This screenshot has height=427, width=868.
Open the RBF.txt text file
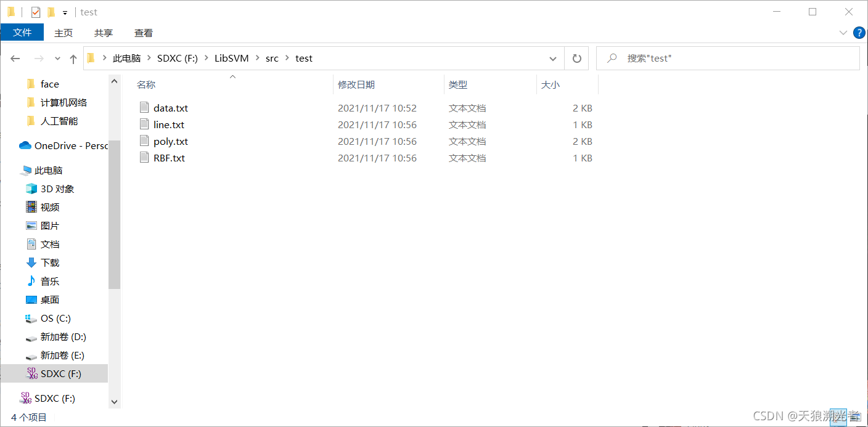click(x=170, y=158)
